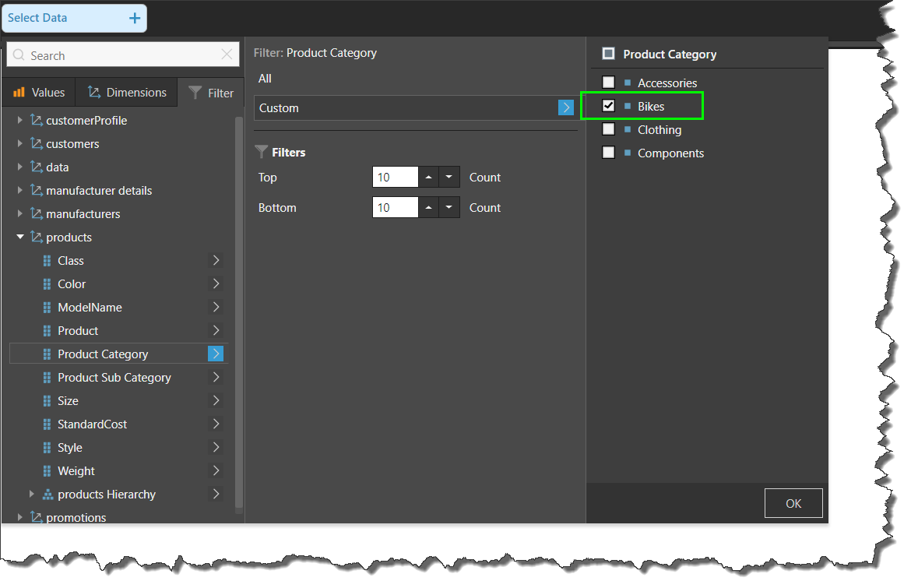Expand the customerProfile tree node
The height and width of the screenshot is (588, 911).
pos(19,120)
